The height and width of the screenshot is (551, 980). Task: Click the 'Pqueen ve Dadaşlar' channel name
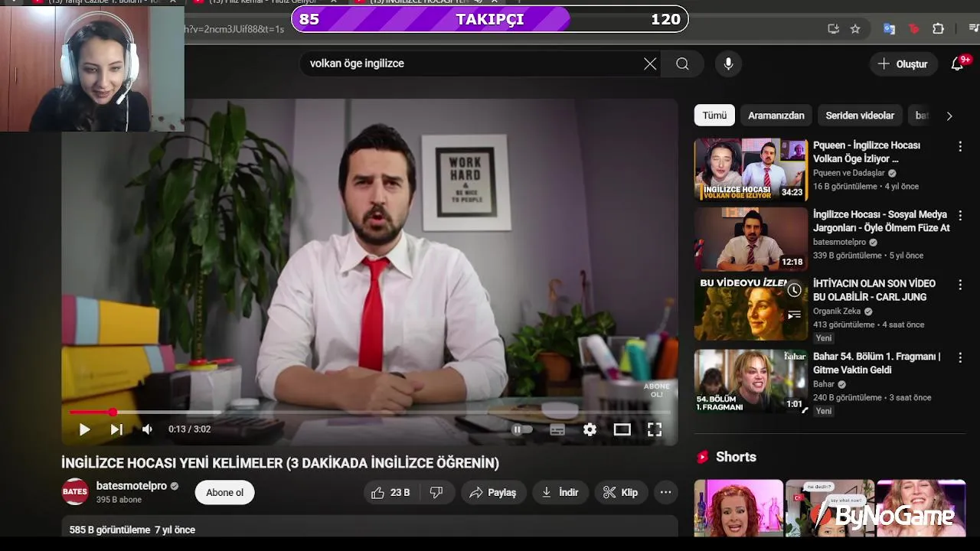pyautogui.click(x=849, y=173)
